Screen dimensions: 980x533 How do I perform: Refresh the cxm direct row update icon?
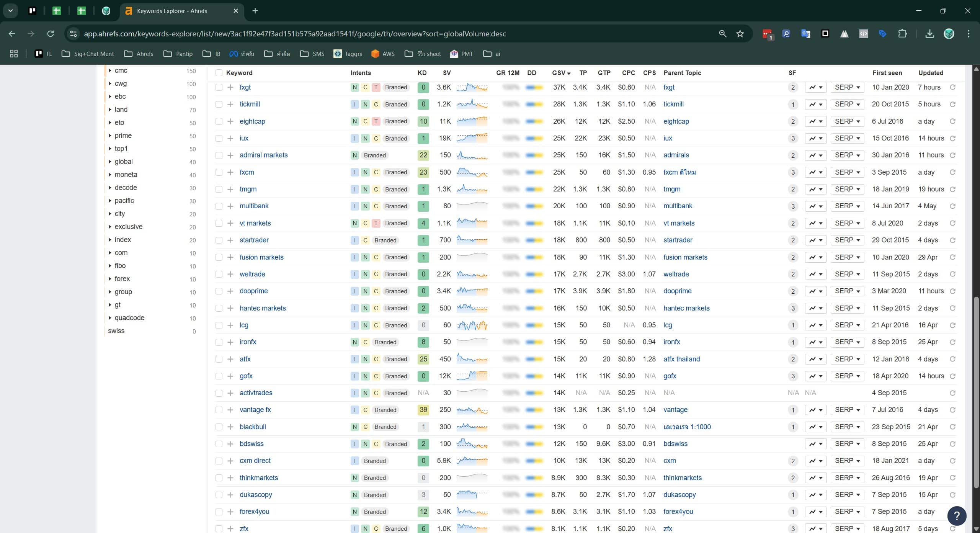[x=952, y=461]
